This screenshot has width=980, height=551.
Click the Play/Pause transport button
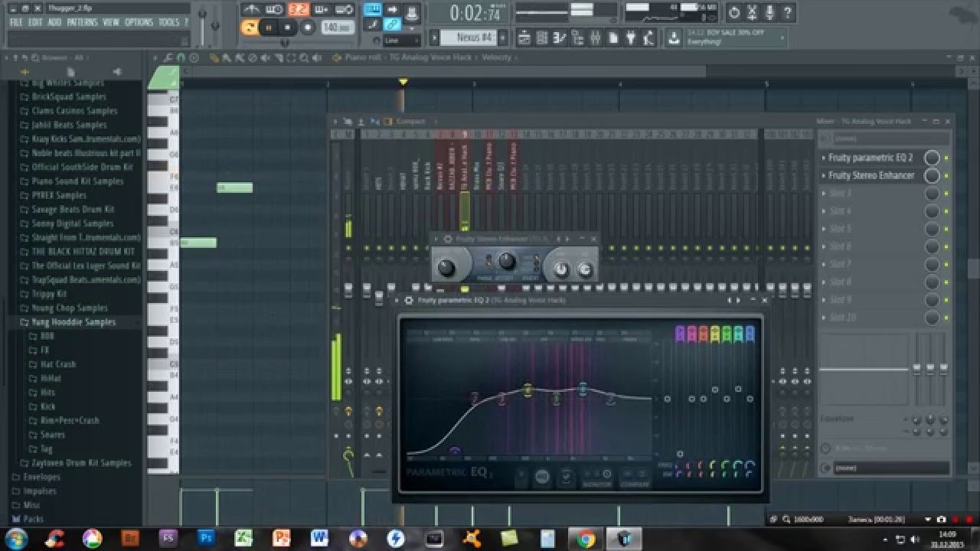pyautogui.click(x=269, y=28)
